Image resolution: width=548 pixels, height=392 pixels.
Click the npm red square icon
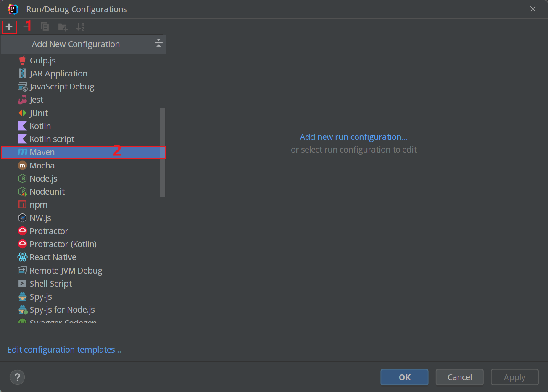coord(22,205)
